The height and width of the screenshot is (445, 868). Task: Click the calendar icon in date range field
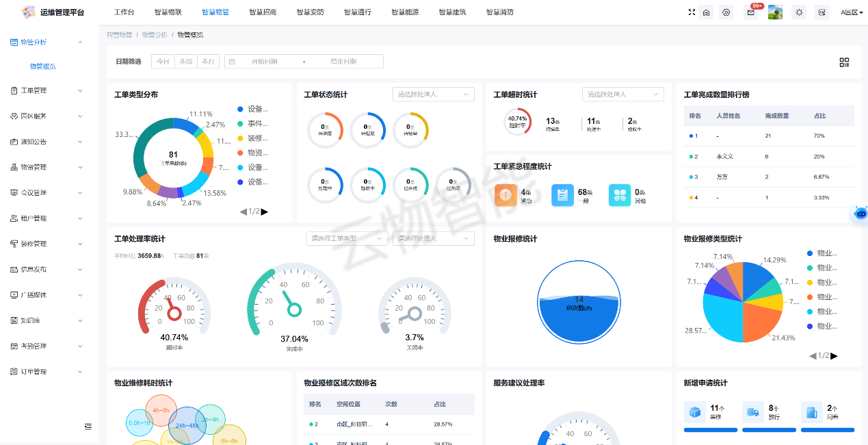[x=232, y=62]
